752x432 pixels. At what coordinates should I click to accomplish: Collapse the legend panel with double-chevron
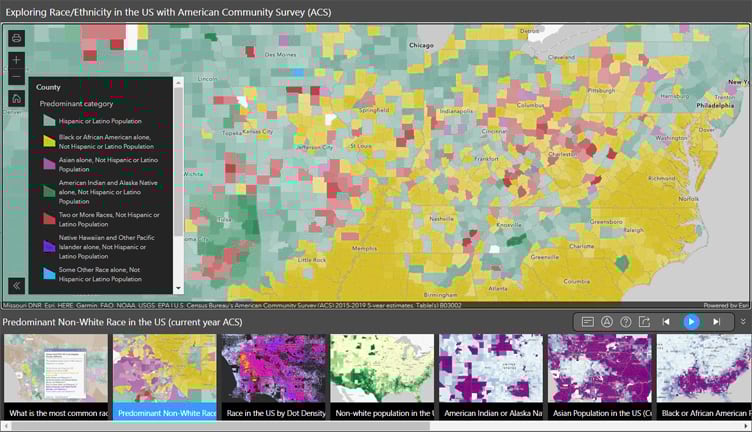[x=16, y=286]
